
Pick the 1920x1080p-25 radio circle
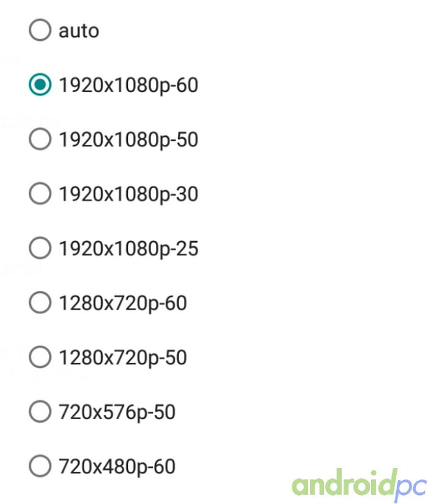pyautogui.click(x=40, y=249)
